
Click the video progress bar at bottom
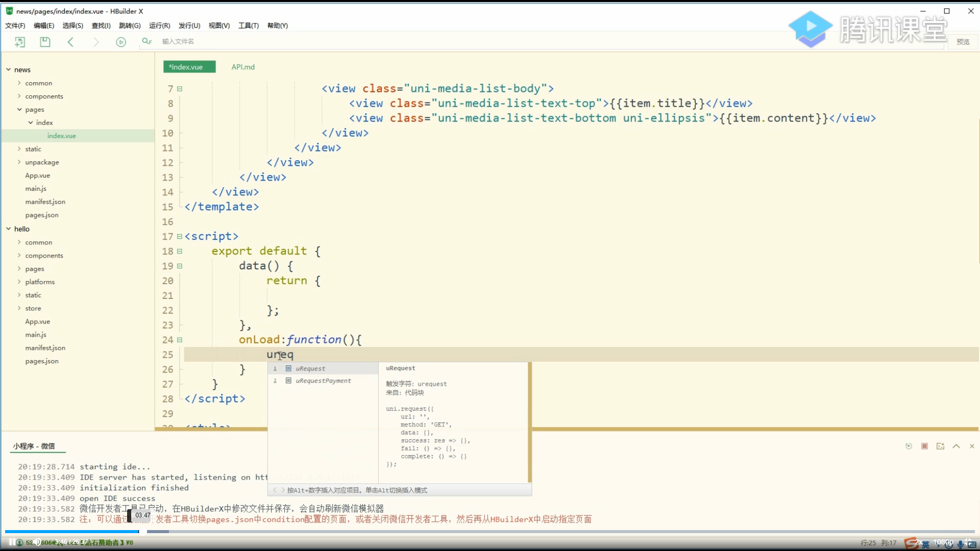click(x=490, y=532)
